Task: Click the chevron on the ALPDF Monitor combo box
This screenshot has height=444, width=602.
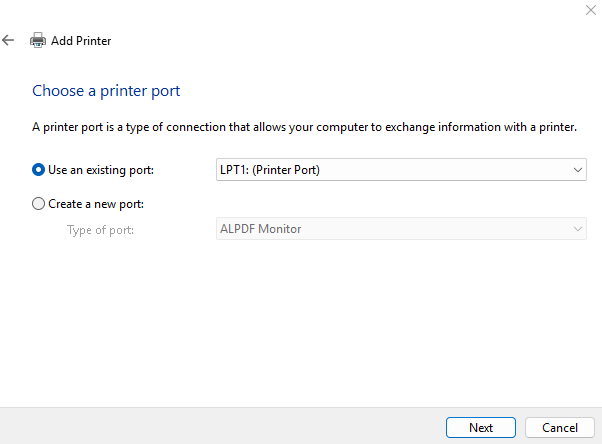Action: point(577,229)
